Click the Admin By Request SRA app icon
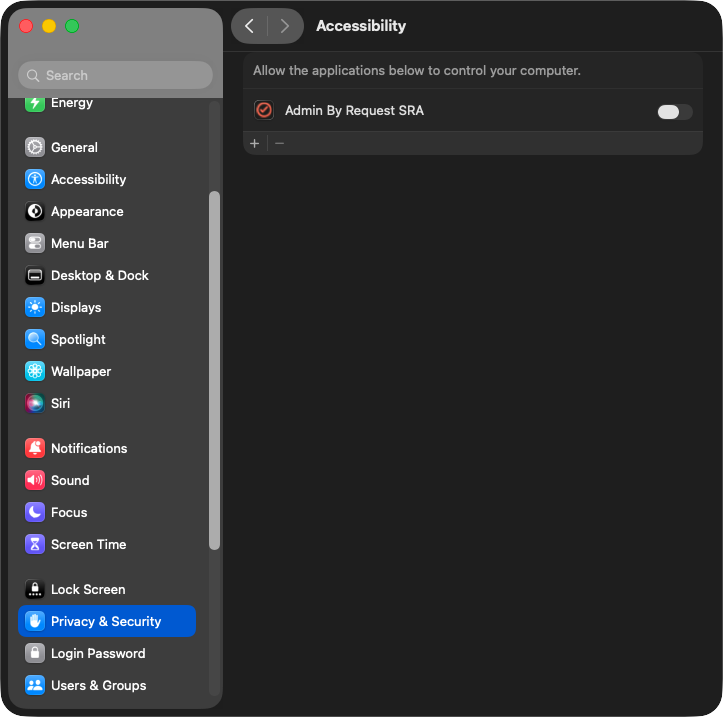This screenshot has width=723, height=717. 264,111
